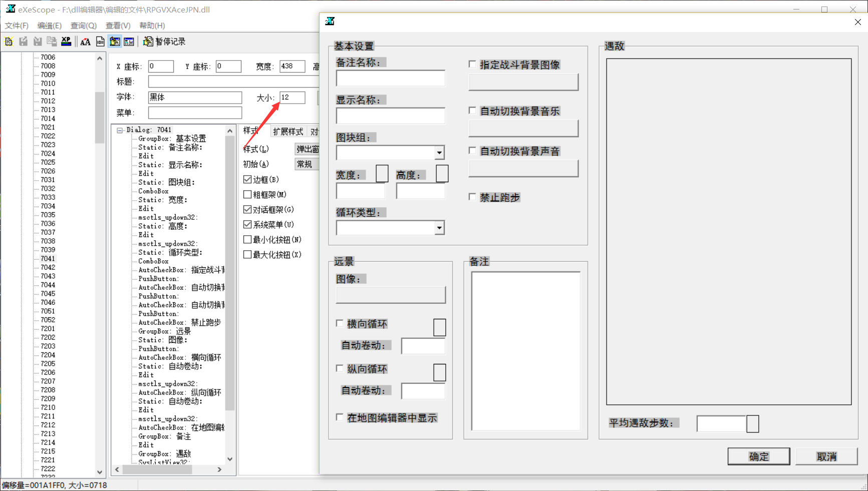This screenshot has height=491, width=868.
Task: Click the button below 自动切换背景音乐
Action: [x=523, y=129]
